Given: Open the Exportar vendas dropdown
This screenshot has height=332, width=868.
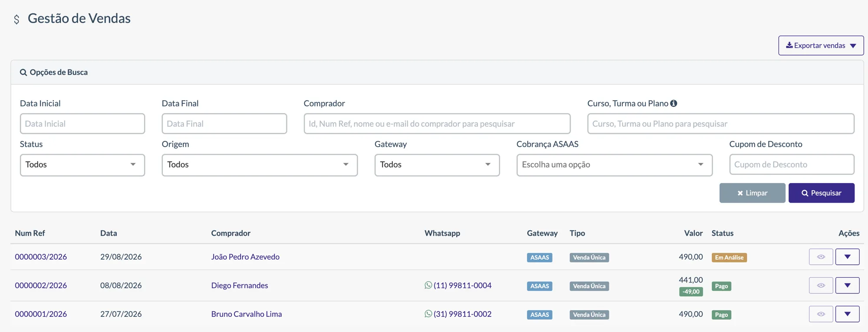Looking at the screenshot, I should coord(821,46).
